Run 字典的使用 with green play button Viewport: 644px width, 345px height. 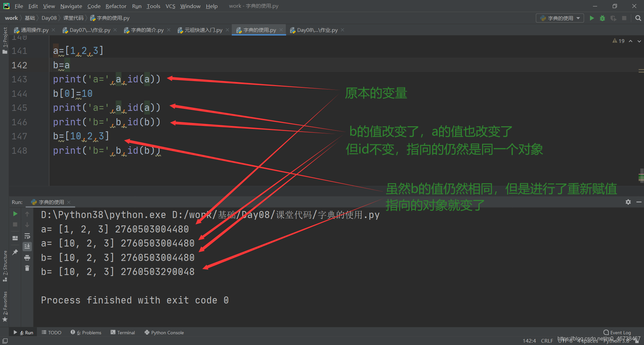click(592, 18)
